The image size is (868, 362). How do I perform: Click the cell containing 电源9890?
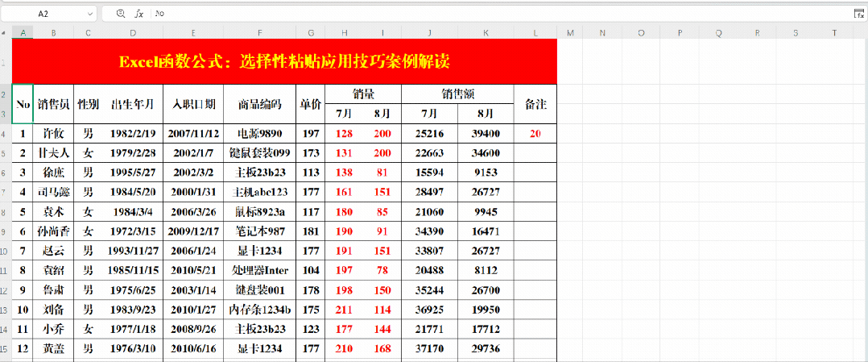point(259,134)
